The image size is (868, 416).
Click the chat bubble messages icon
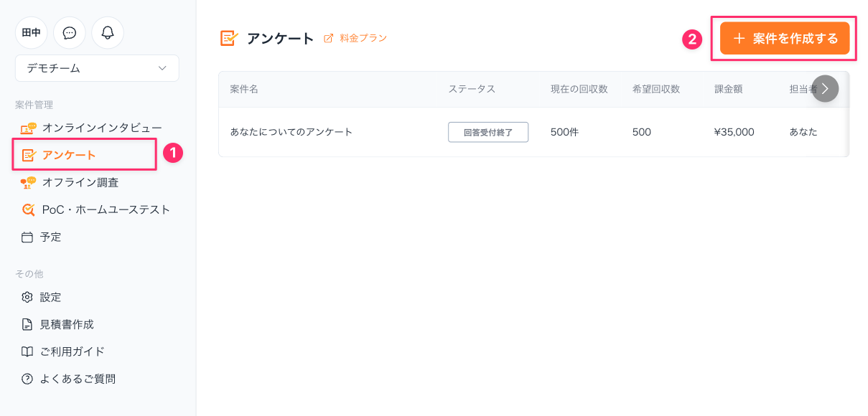click(70, 33)
